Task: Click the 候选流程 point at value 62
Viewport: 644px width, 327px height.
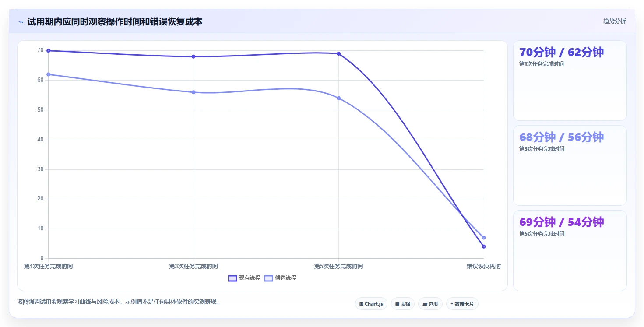Action: (48, 74)
